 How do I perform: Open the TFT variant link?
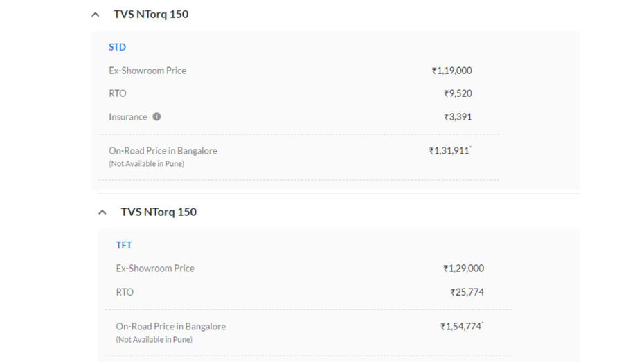pos(124,246)
